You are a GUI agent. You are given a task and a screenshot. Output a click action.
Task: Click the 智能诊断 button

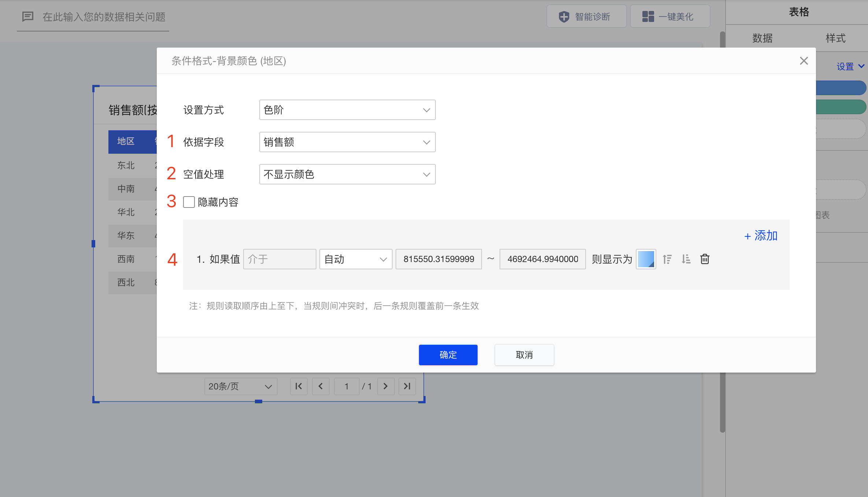pyautogui.click(x=586, y=16)
